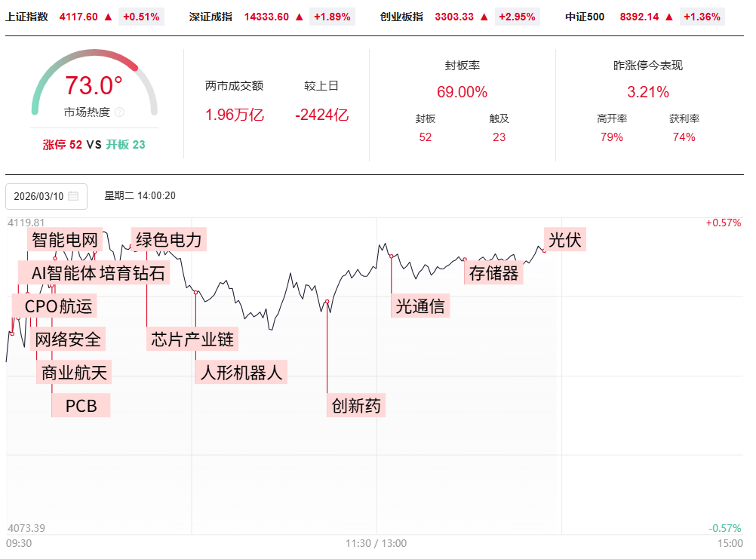Open the 涨停 52 count
The height and width of the screenshot is (559, 756).
pos(63,145)
